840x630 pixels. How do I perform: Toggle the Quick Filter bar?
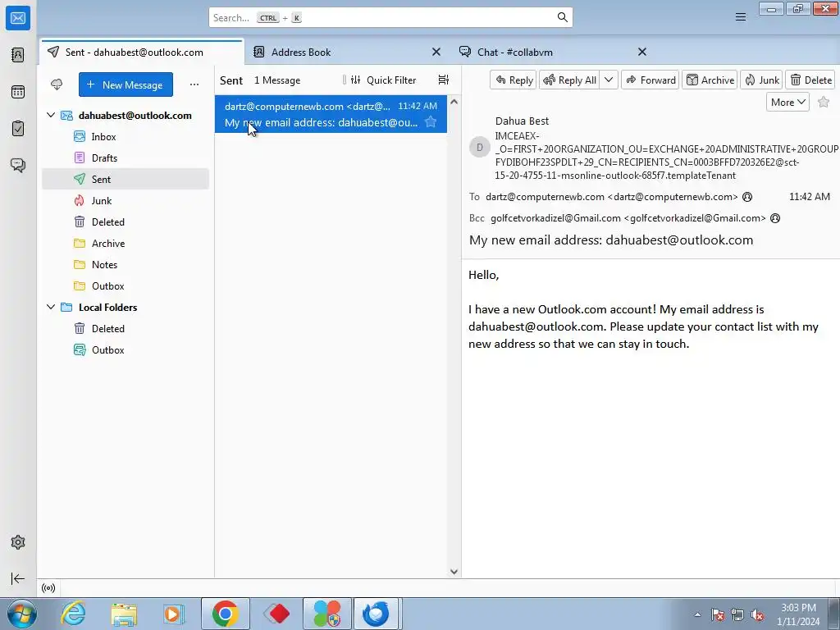click(384, 80)
